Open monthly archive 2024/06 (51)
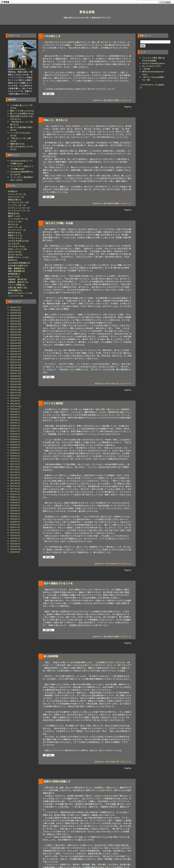The width and height of the screenshot is (174, 868). coord(15,310)
